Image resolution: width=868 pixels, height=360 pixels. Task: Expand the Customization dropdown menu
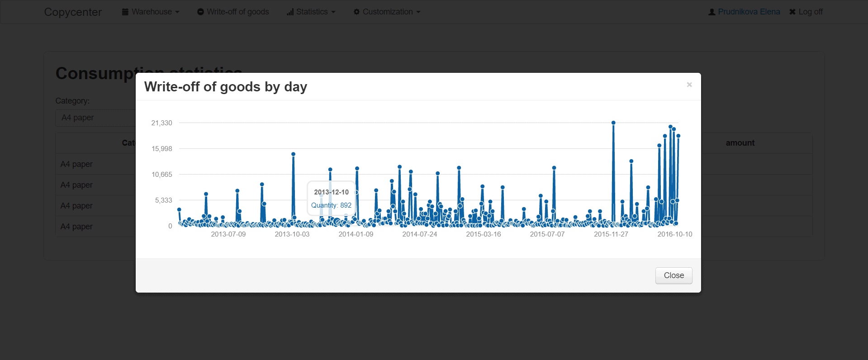coord(387,12)
